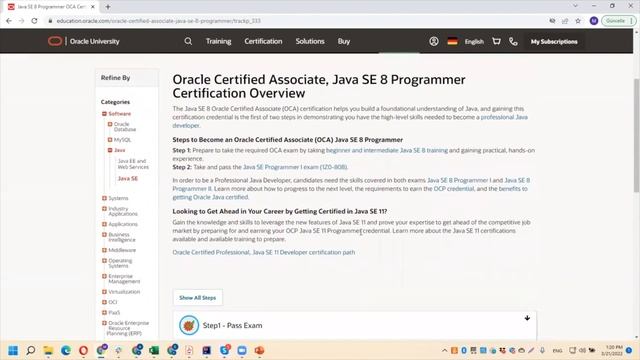Select Java EE and Web Services subcategory
This screenshot has width=640, height=360.
point(133,164)
